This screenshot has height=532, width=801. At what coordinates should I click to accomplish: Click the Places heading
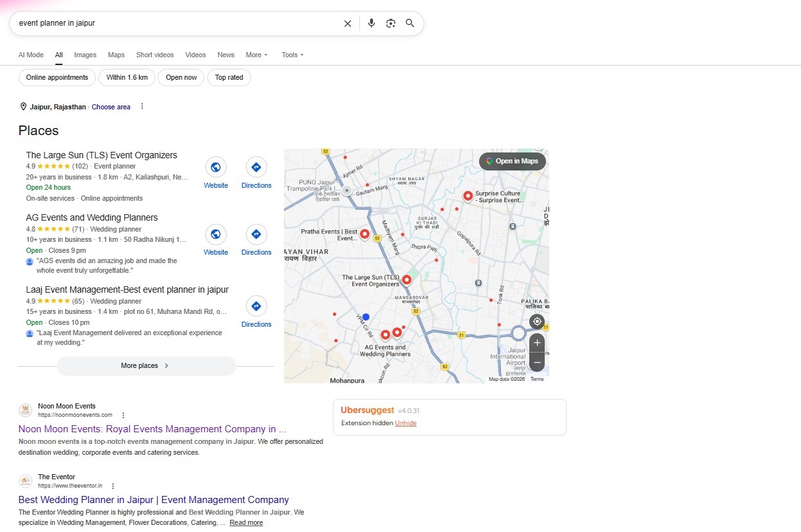click(39, 131)
